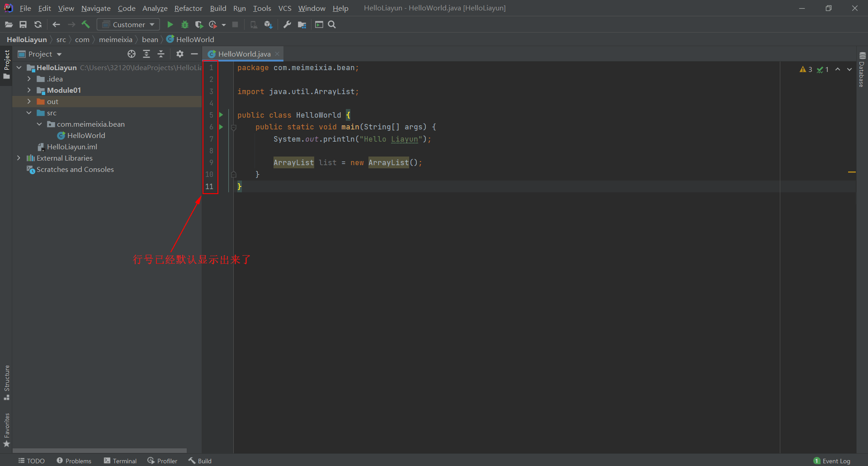Open the Profiler tool window
The height and width of the screenshot is (466, 868).
pos(162,461)
